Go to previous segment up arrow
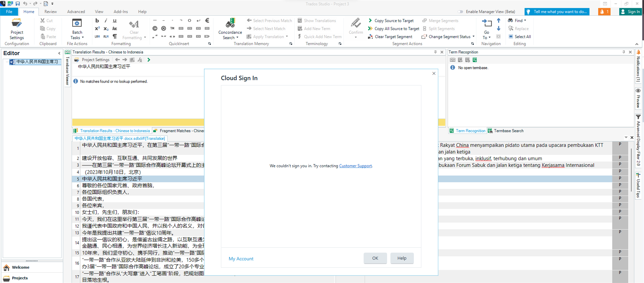The height and width of the screenshot is (283, 644). pyautogui.click(x=498, y=21)
